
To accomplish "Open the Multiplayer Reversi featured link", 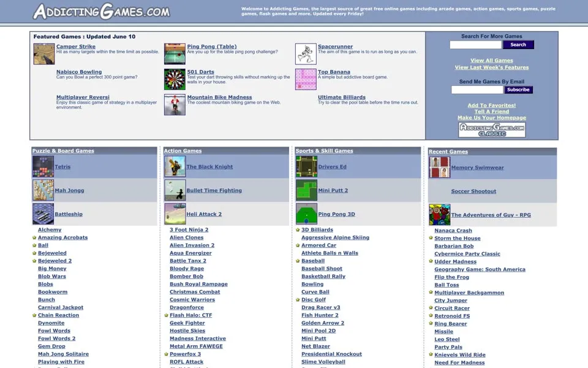I will click(x=83, y=98).
